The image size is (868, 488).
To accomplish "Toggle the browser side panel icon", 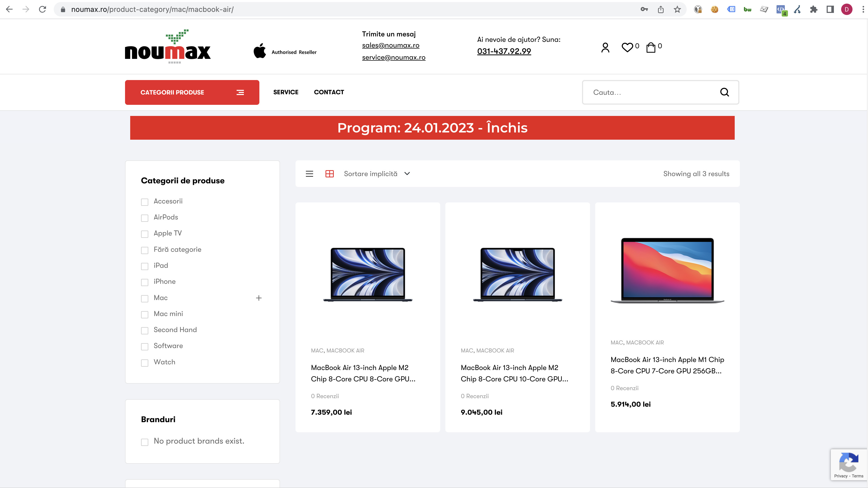I will coord(830,10).
